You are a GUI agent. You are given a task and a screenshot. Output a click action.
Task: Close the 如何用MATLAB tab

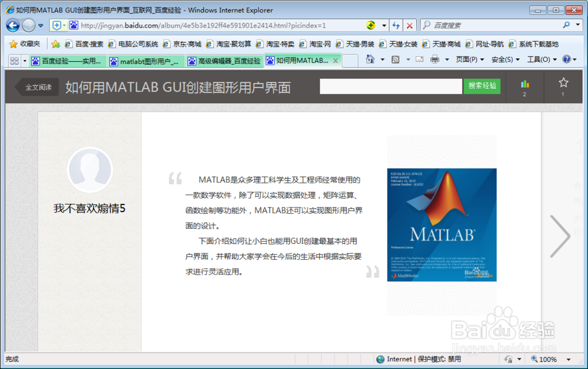336,61
